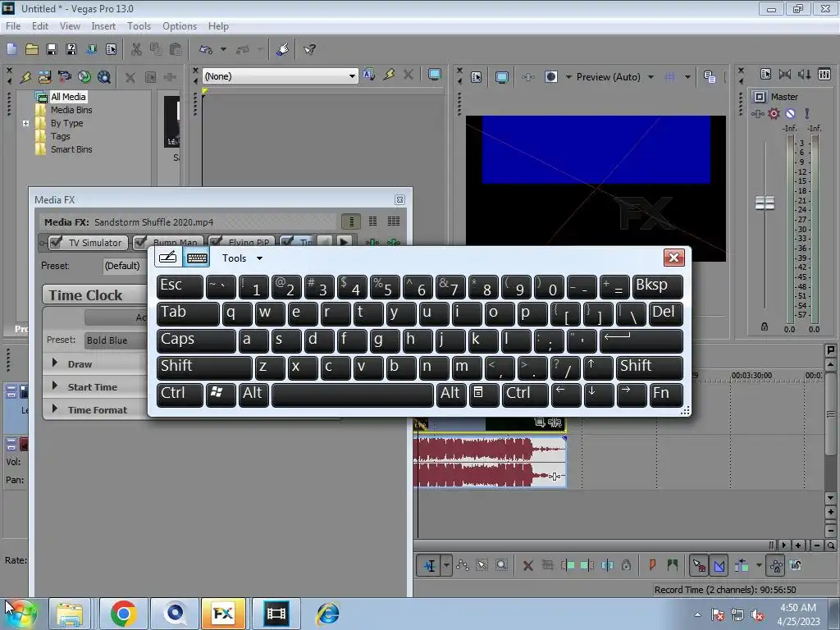
Task: Open Master FX red gear icon
Action: click(774, 113)
